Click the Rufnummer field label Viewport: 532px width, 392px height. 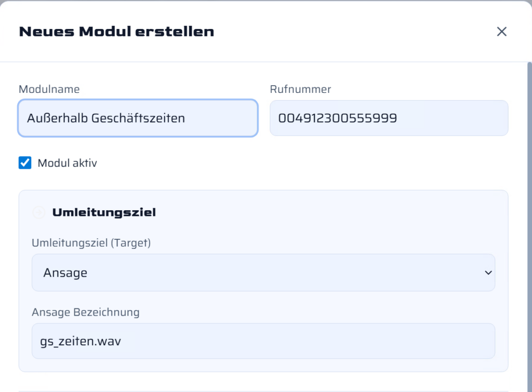tap(300, 89)
